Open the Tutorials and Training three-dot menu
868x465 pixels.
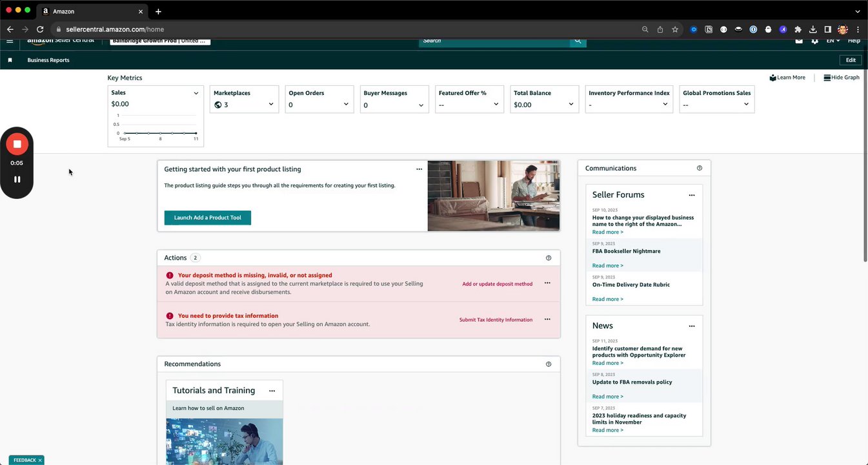(x=272, y=391)
